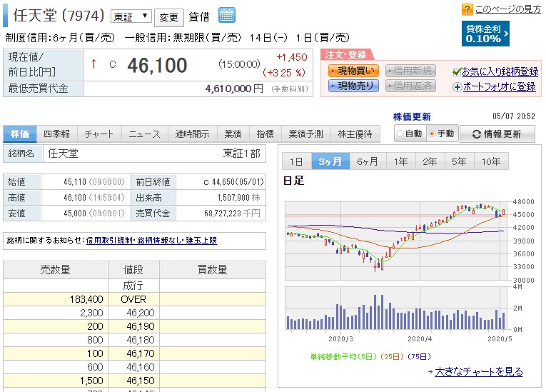
Task: Click the green checkmark favorite icon
Action: 457,72
